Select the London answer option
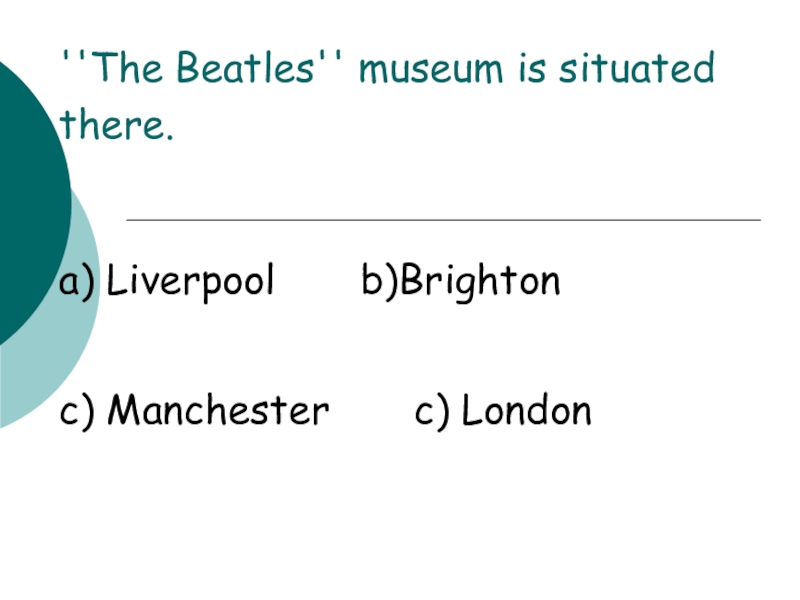The image size is (800, 600). tap(527, 411)
